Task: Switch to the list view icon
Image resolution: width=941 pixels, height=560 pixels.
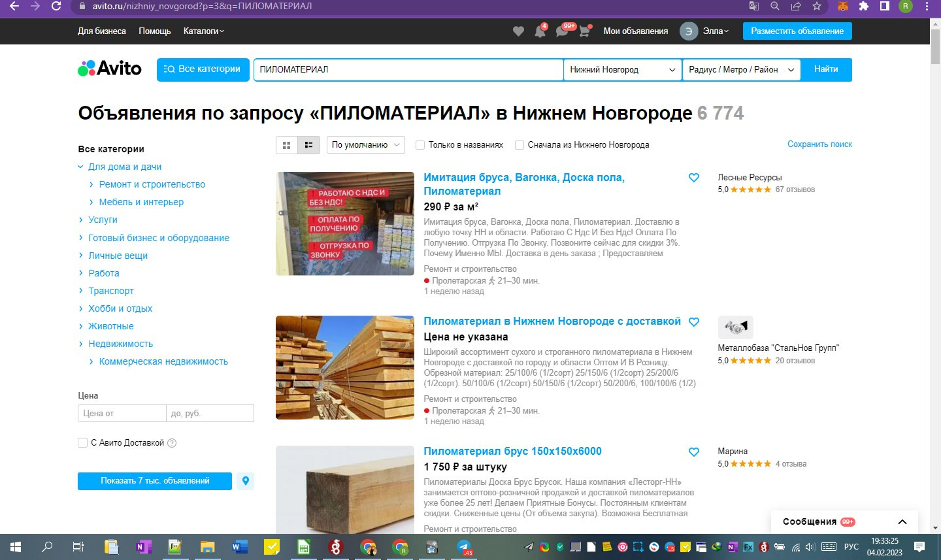Action: (x=308, y=145)
